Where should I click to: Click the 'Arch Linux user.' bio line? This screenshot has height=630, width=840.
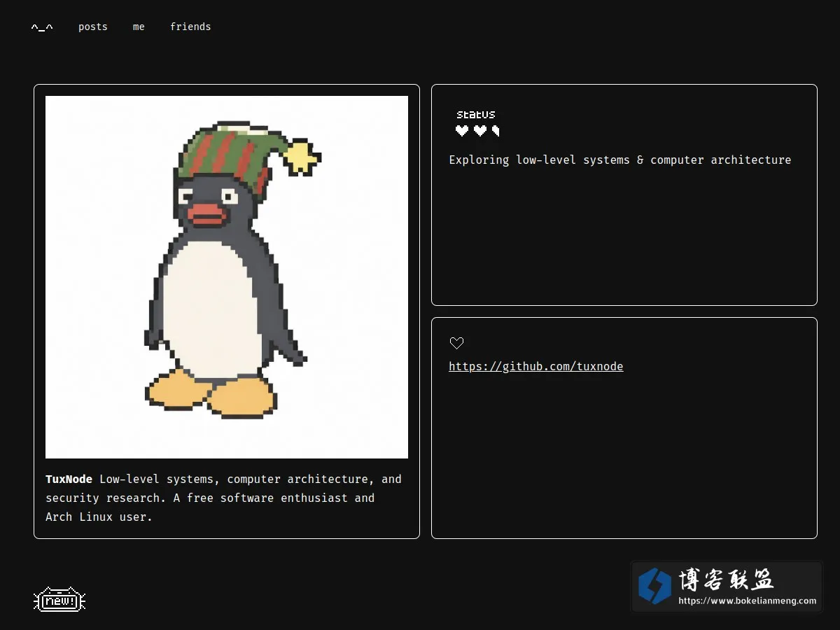99,517
